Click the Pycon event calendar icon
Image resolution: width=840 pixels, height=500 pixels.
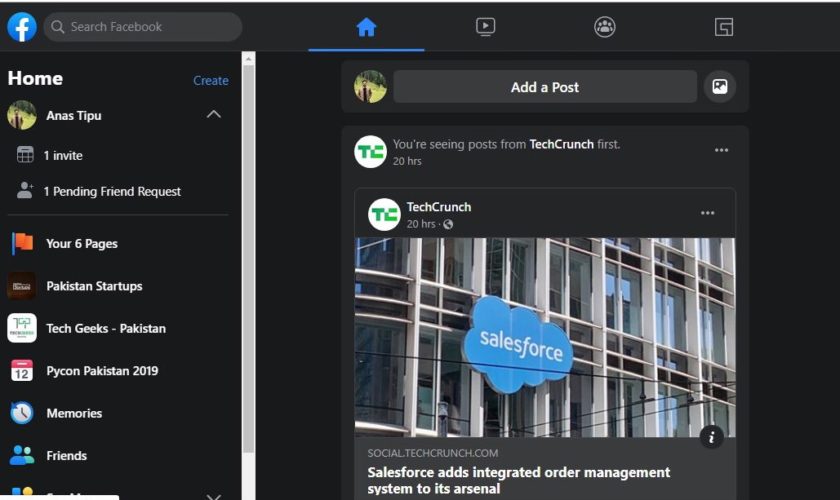pos(22,370)
